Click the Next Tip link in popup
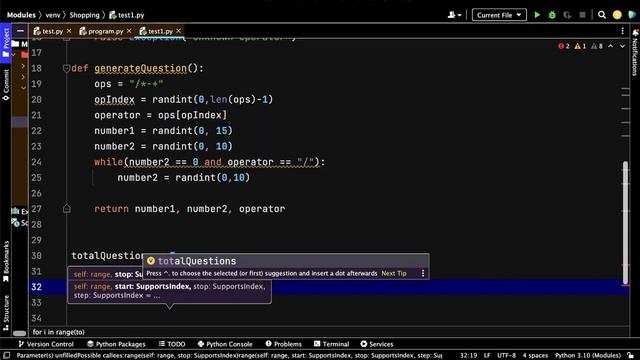This screenshot has width=640, height=360. [394, 273]
